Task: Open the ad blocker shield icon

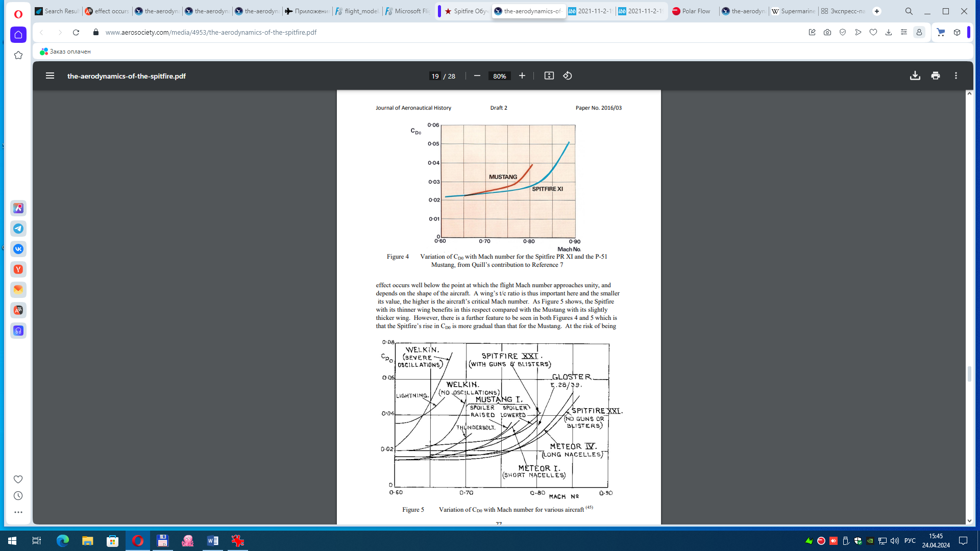Action: [x=843, y=32]
